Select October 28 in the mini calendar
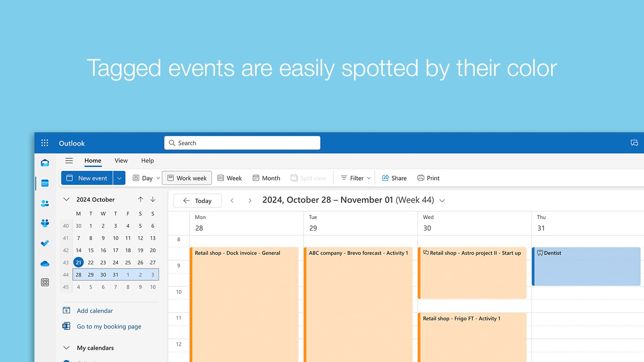644x362 pixels. (78, 275)
